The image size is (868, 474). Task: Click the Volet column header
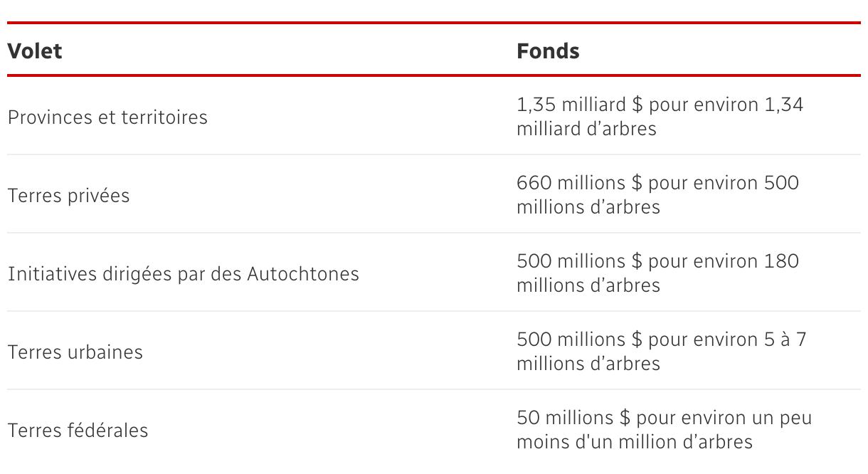pyautogui.click(x=35, y=51)
